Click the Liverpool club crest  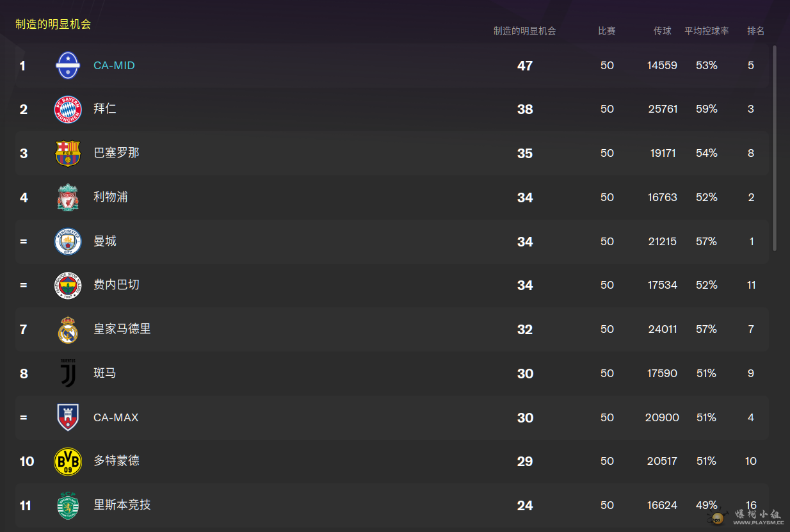[68, 197]
